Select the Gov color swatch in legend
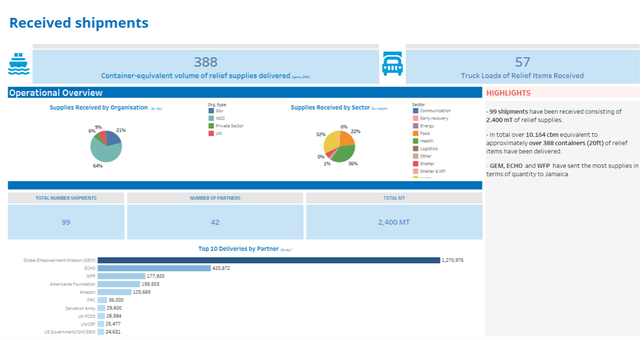This screenshot has width=644, height=340. pos(211,111)
